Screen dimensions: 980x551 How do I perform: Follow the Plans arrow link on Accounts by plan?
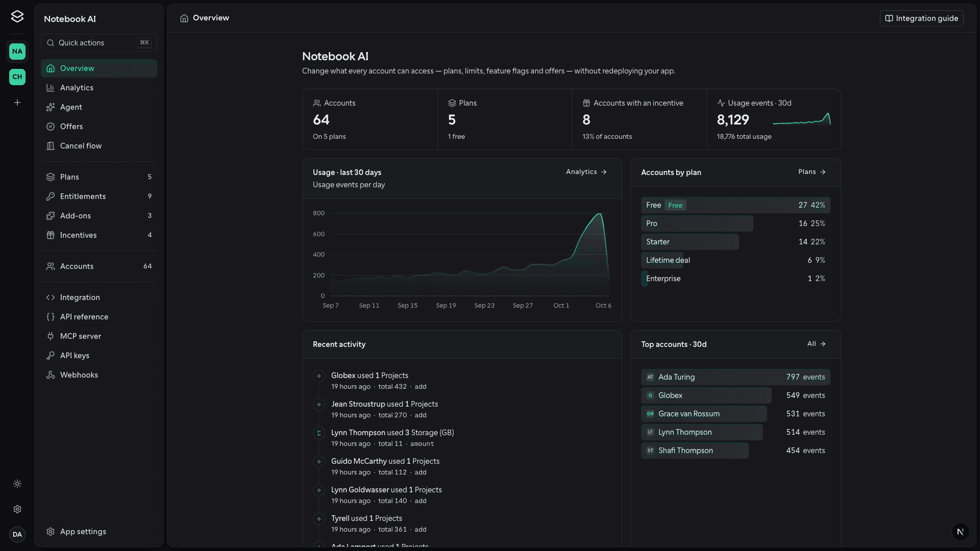pyautogui.click(x=812, y=172)
